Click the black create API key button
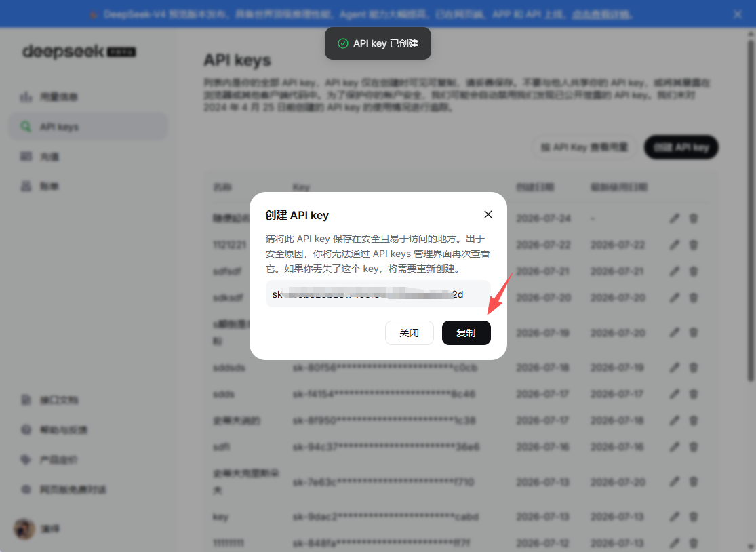 (681, 147)
